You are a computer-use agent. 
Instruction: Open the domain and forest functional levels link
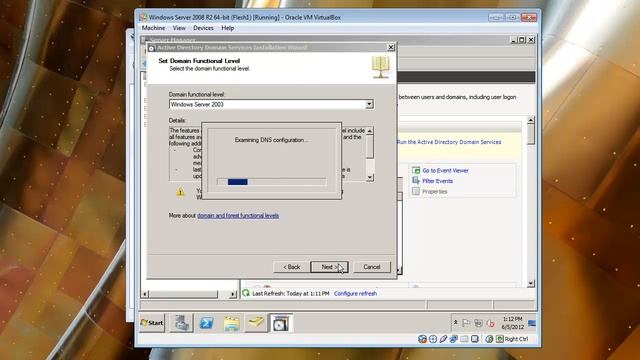(x=238, y=216)
